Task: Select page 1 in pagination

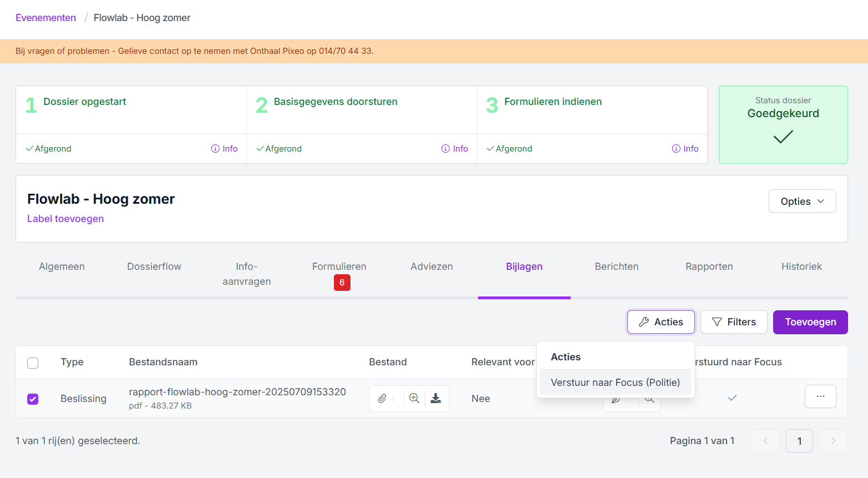Action: pyautogui.click(x=799, y=441)
